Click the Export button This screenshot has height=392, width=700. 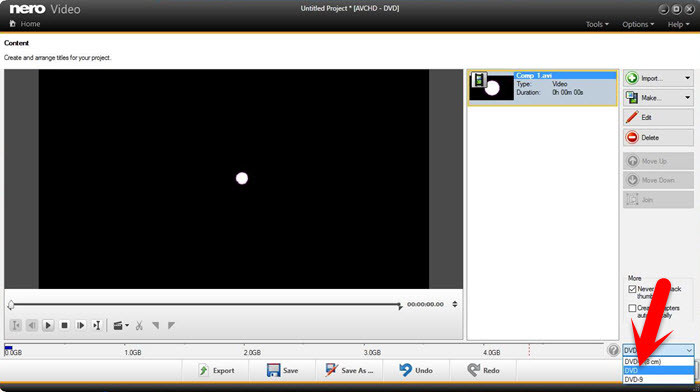click(216, 371)
